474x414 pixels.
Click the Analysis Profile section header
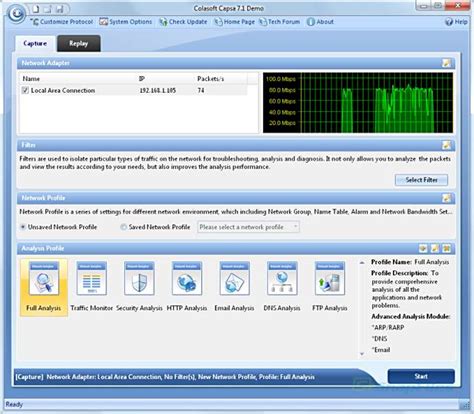[x=236, y=248]
